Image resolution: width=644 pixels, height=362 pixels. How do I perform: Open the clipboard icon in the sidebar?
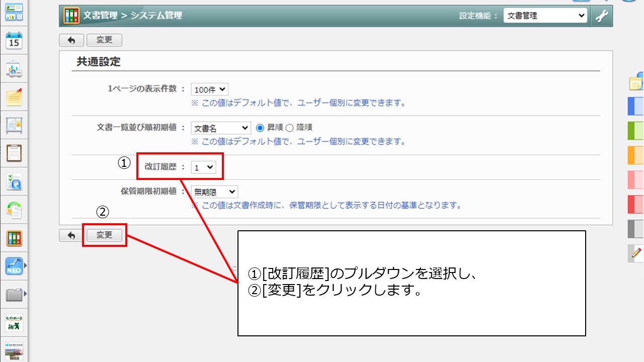coord(14,152)
